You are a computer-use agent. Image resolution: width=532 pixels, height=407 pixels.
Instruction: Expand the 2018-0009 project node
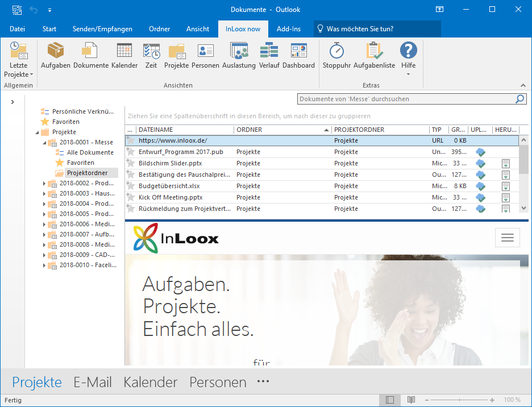pos(44,255)
